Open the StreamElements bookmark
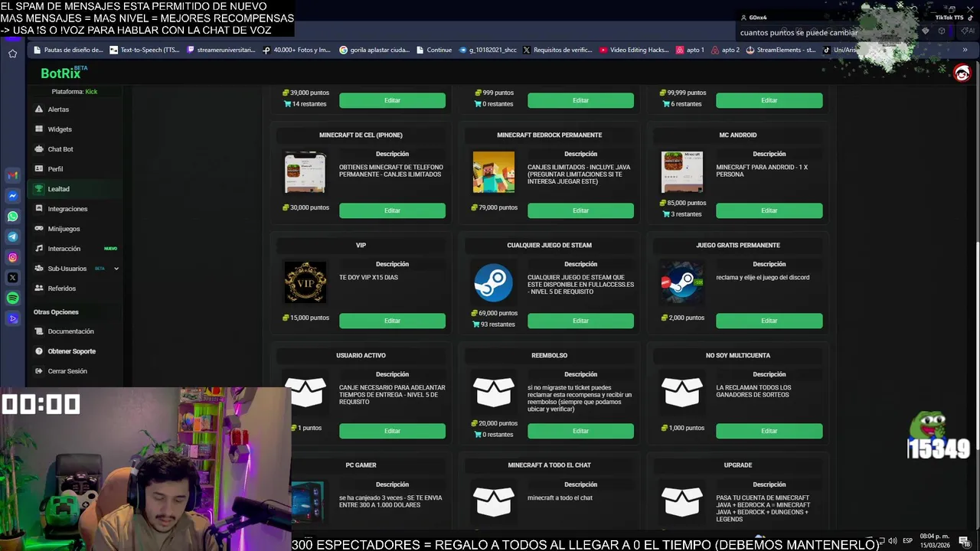This screenshot has width=980, height=551. 780,50
